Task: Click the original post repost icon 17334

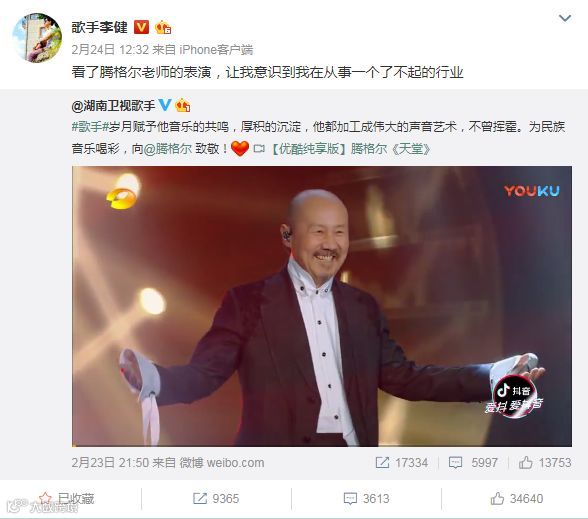Action: [x=401, y=463]
